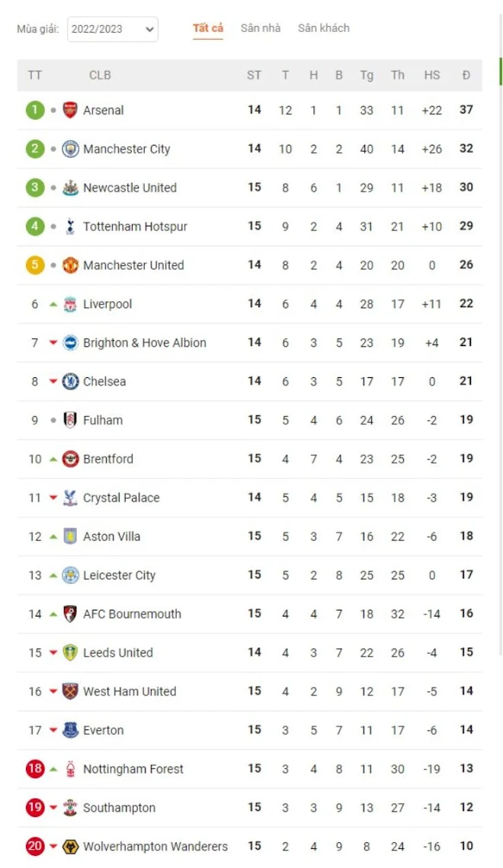Click the green rank 1 position badge
503x868 pixels.
(35, 111)
